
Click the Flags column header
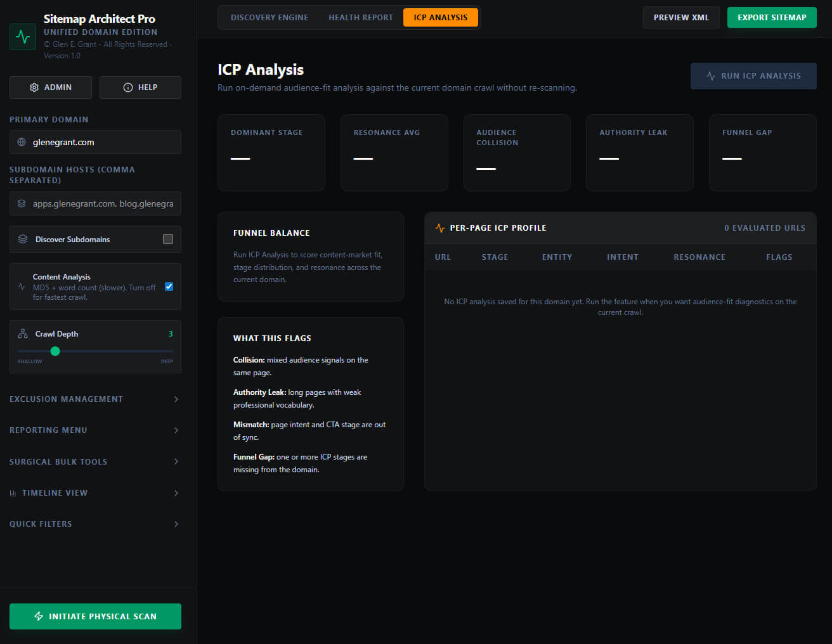coord(779,257)
